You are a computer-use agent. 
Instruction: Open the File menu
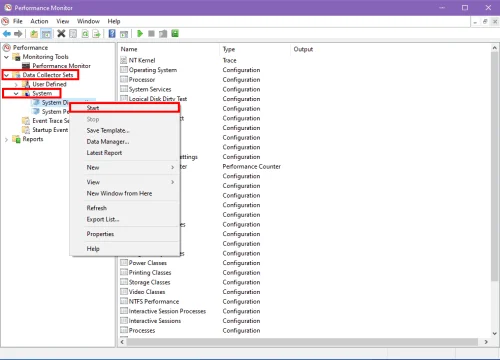pos(18,21)
